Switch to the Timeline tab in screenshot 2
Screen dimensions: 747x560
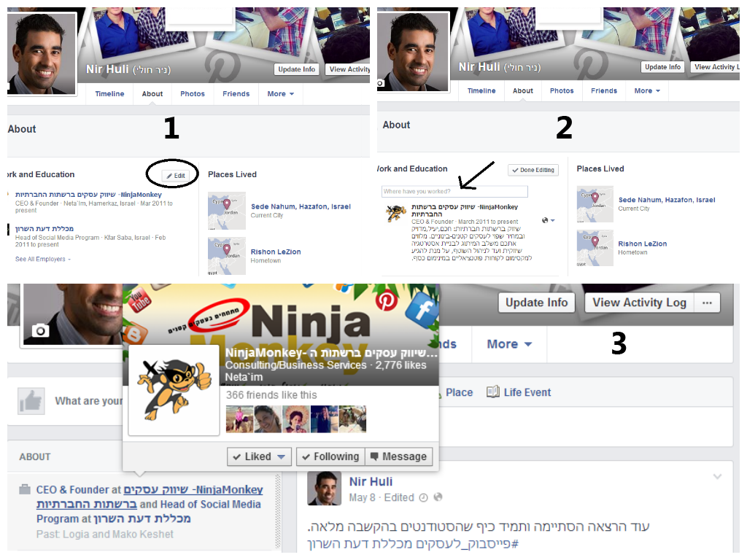click(x=481, y=90)
